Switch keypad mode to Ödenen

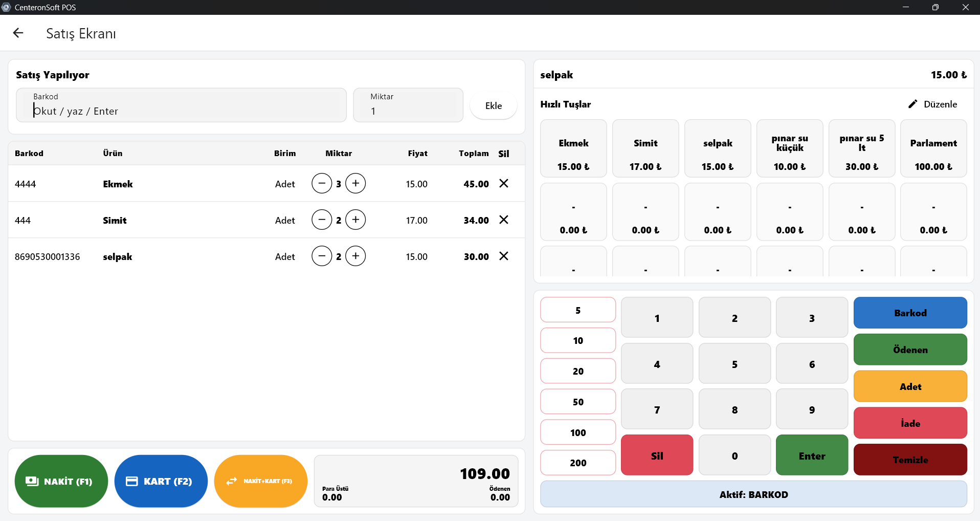click(x=910, y=350)
